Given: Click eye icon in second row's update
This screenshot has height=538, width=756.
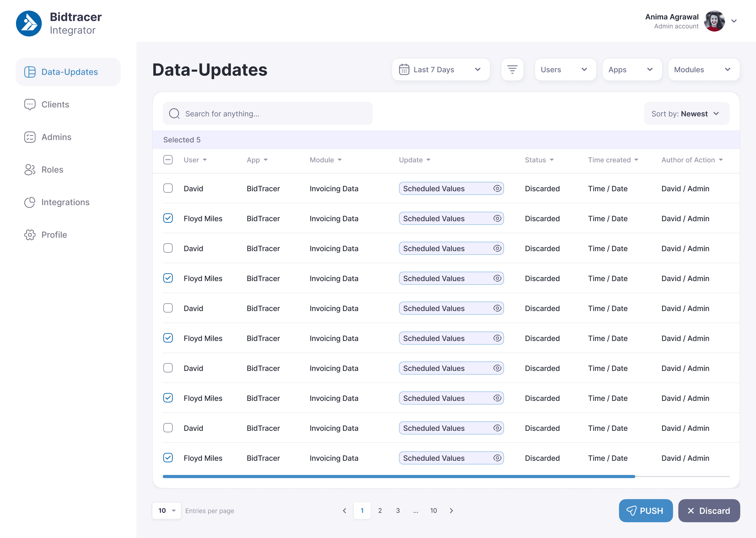Looking at the screenshot, I should point(497,218).
